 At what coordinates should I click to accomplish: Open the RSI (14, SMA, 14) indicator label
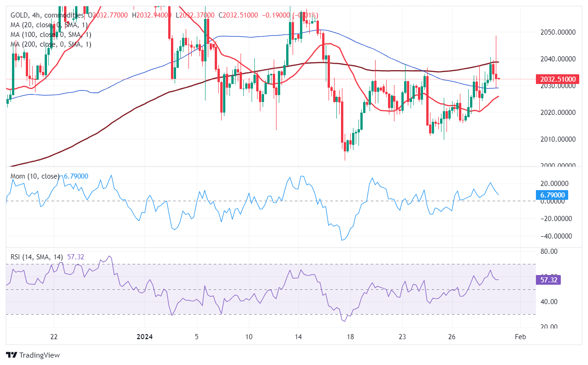tap(38, 257)
